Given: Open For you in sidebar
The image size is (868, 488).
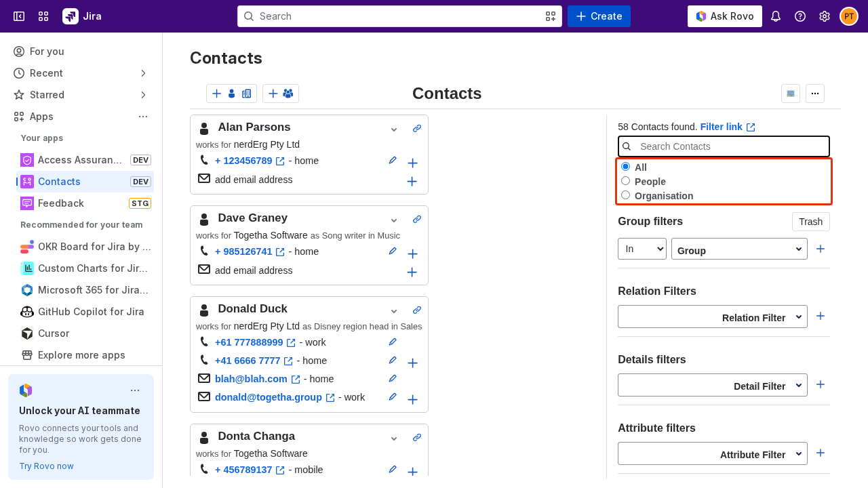Looking at the screenshot, I should point(81,52).
